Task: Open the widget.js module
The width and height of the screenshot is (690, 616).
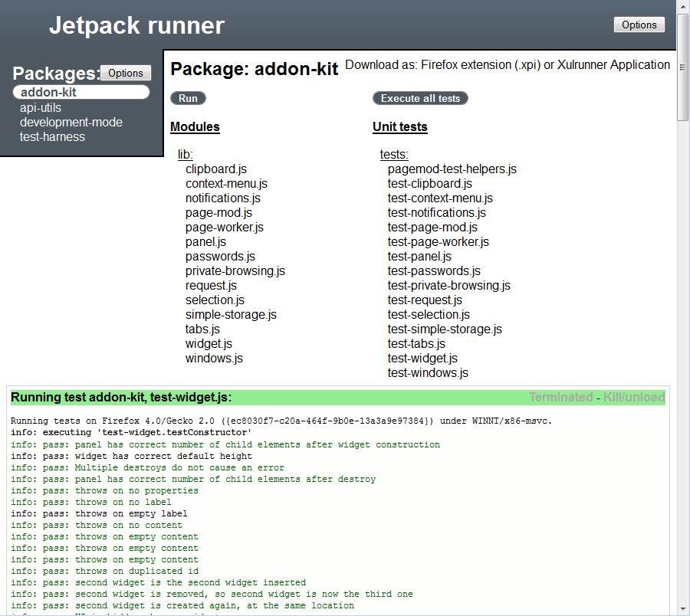Action: tap(209, 343)
